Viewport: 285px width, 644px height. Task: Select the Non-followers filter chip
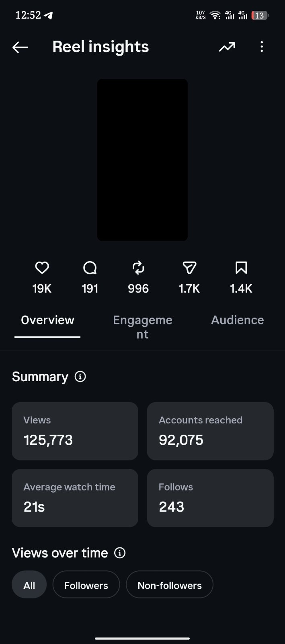click(170, 584)
